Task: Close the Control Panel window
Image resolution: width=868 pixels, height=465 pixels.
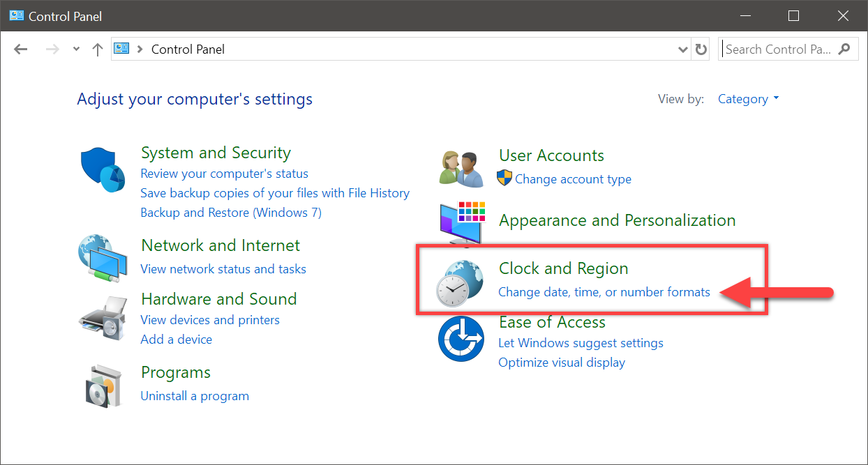Action: (x=843, y=15)
